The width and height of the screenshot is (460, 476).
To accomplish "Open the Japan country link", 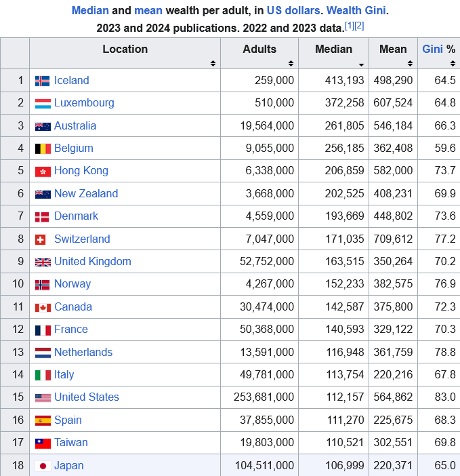I will click(69, 466).
